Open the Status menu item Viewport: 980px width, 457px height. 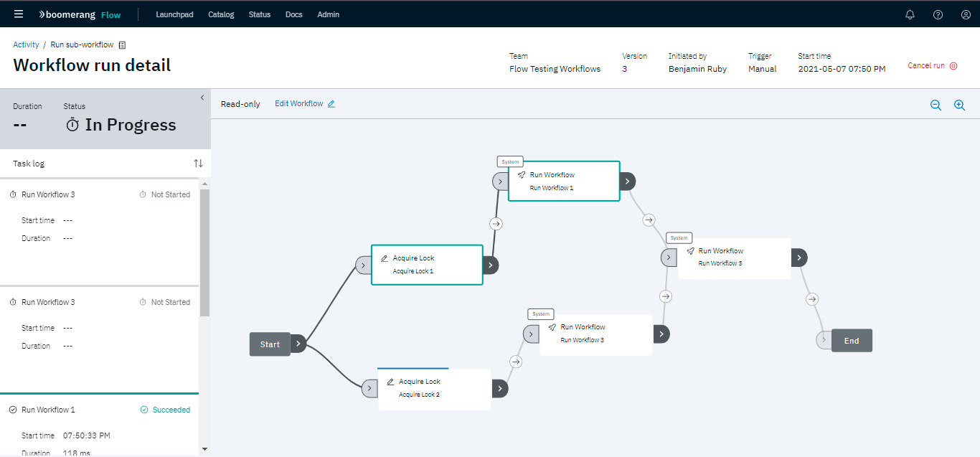pyautogui.click(x=260, y=14)
